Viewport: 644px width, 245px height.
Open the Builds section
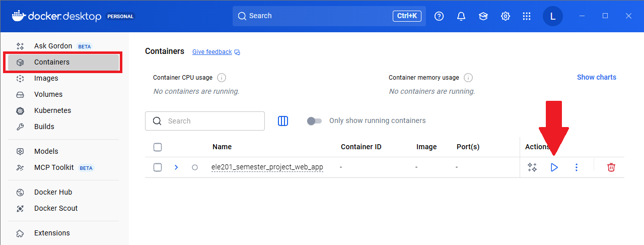[x=63, y=127]
